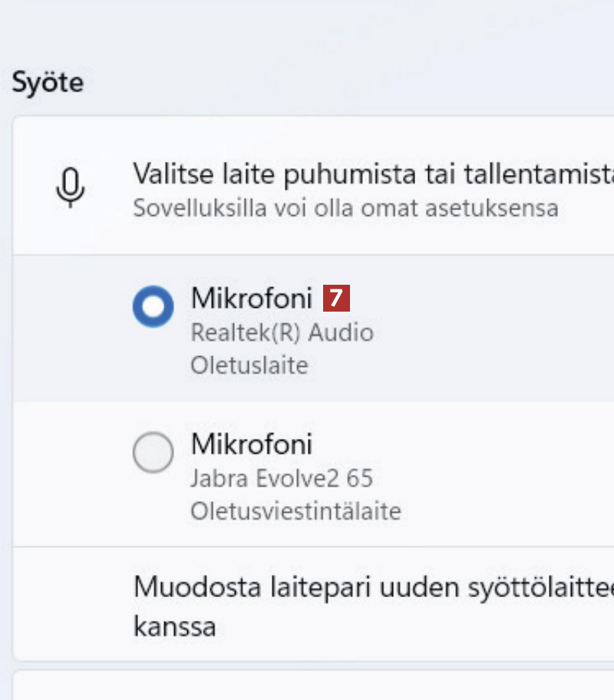Click the empty card below the pairing row
Image resolution: width=614 pixels, height=700 pixels.
point(307,685)
